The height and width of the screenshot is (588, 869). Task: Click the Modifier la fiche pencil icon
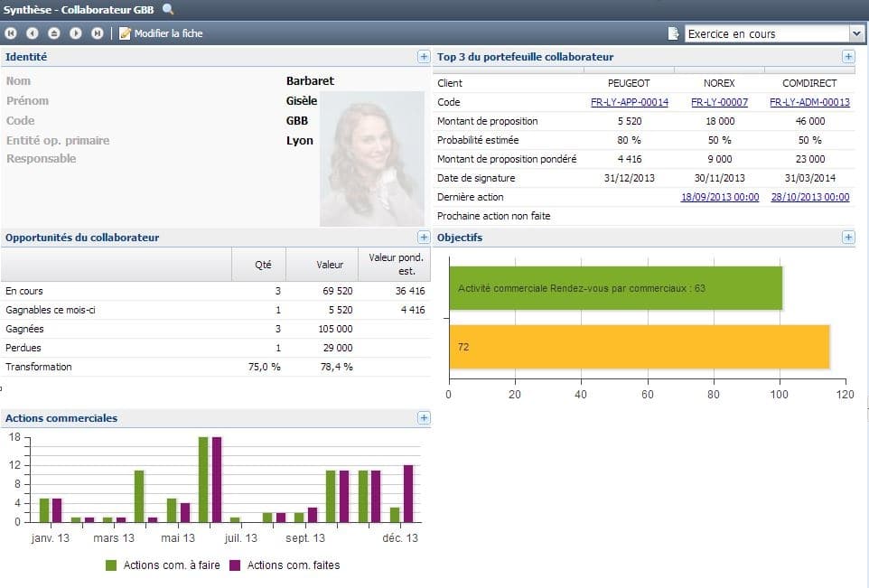125,33
